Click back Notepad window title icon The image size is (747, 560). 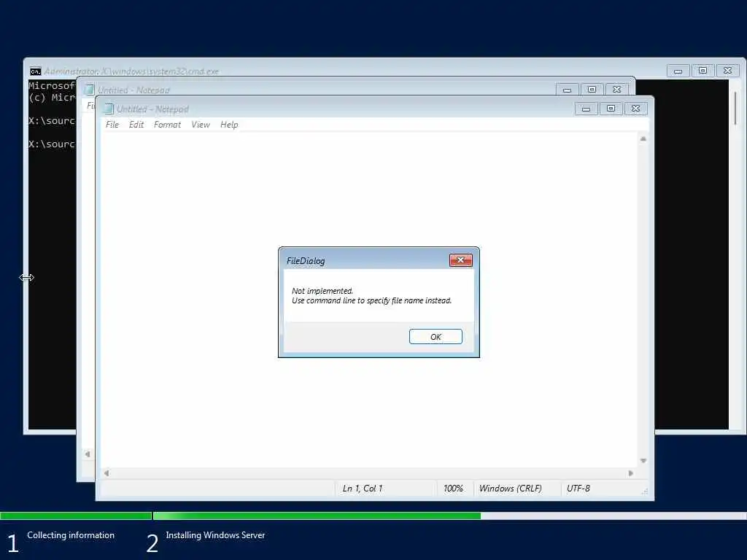[89, 90]
